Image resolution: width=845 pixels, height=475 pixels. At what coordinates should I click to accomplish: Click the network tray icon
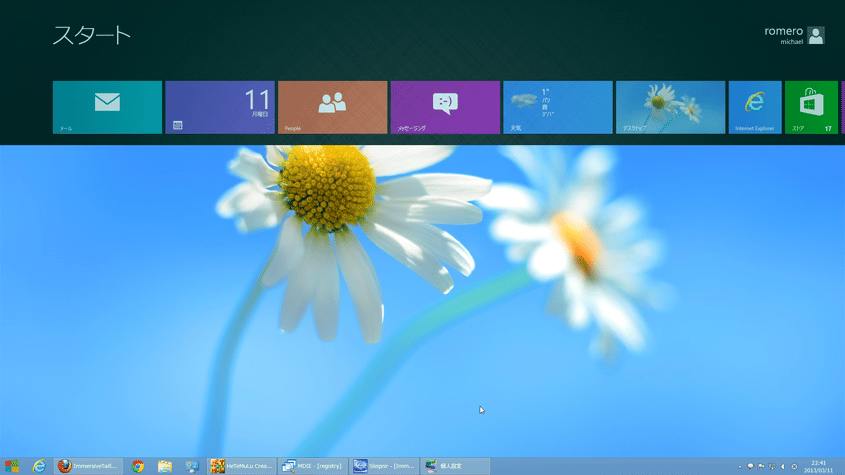[x=772, y=466]
